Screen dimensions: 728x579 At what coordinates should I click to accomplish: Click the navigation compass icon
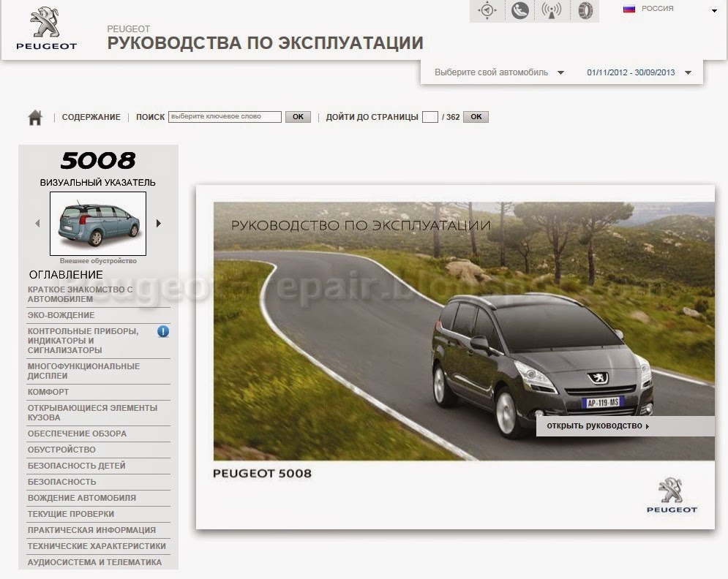(487, 10)
